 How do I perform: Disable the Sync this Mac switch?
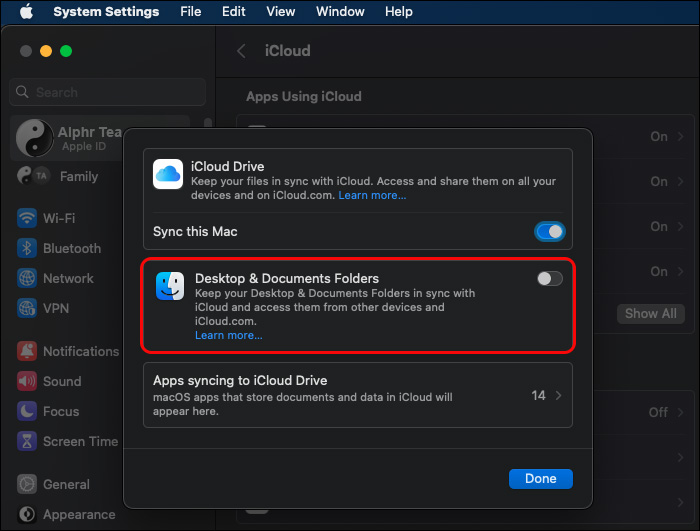point(550,232)
